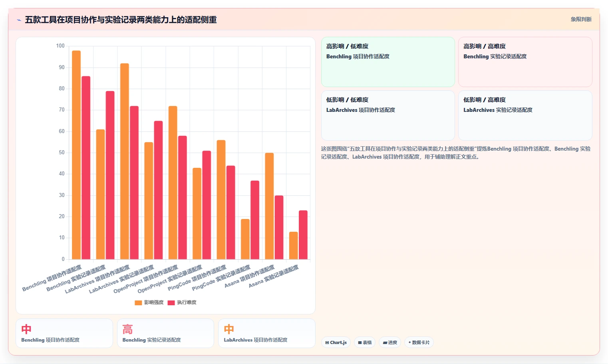The width and height of the screenshot is (608, 364).
Task: Click the red bar for Benchling 实验记录适配度
Action: point(110,175)
